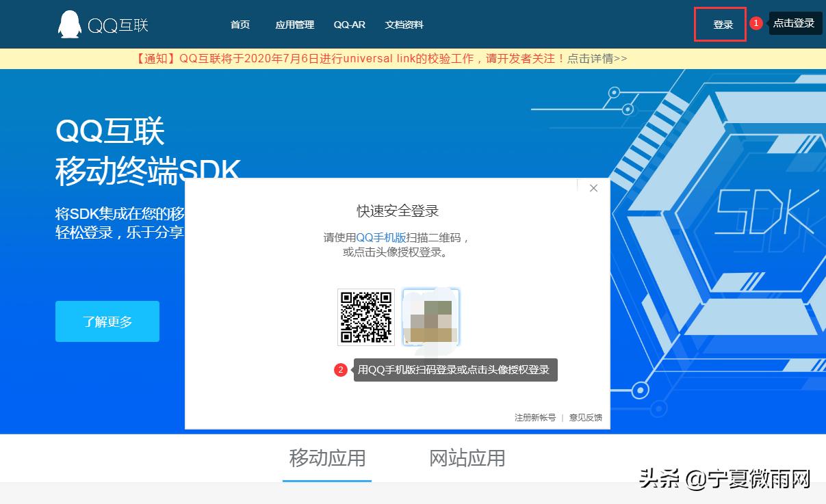
Task: Click 注册新帐号 to register an account
Action: (x=534, y=417)
